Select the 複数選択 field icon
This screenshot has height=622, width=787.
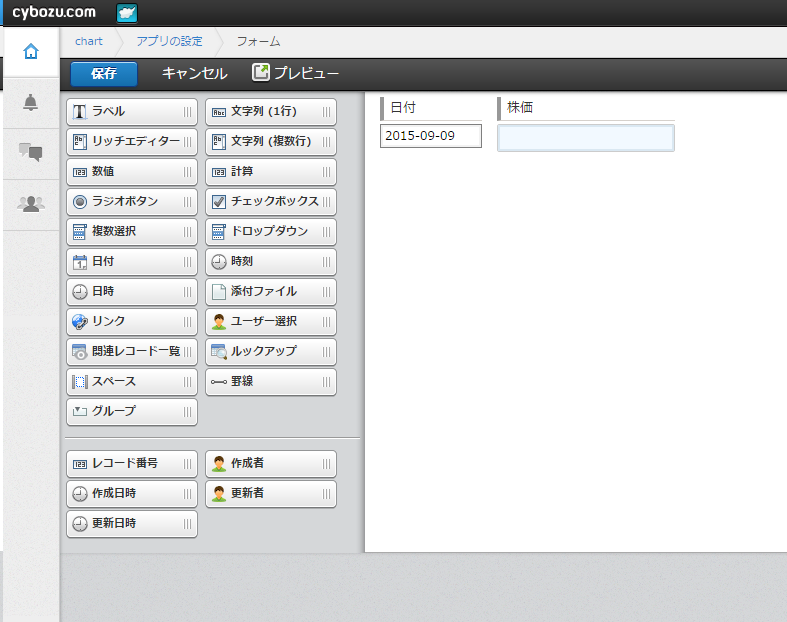[x=80, y=232]
